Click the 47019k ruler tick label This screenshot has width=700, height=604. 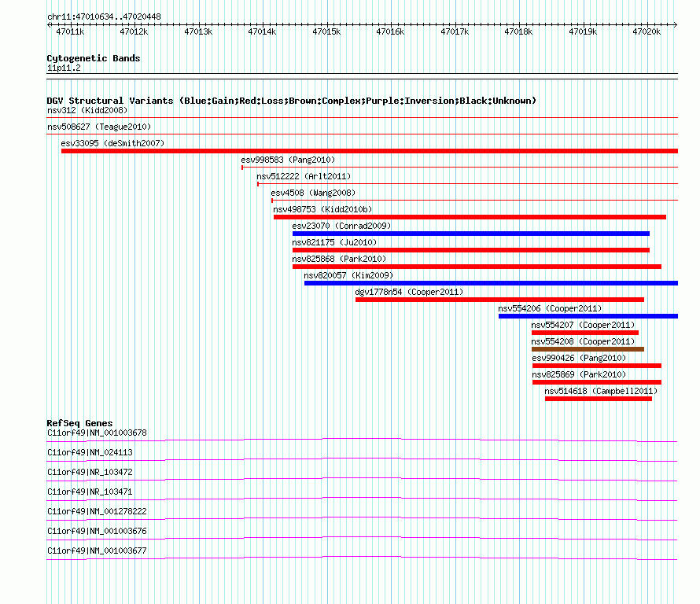(583, 31)
